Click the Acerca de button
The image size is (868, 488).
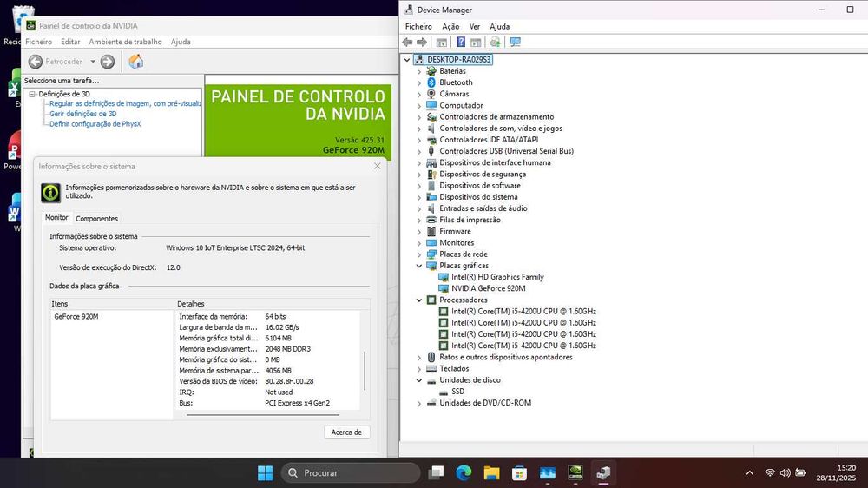coord(346,432)
